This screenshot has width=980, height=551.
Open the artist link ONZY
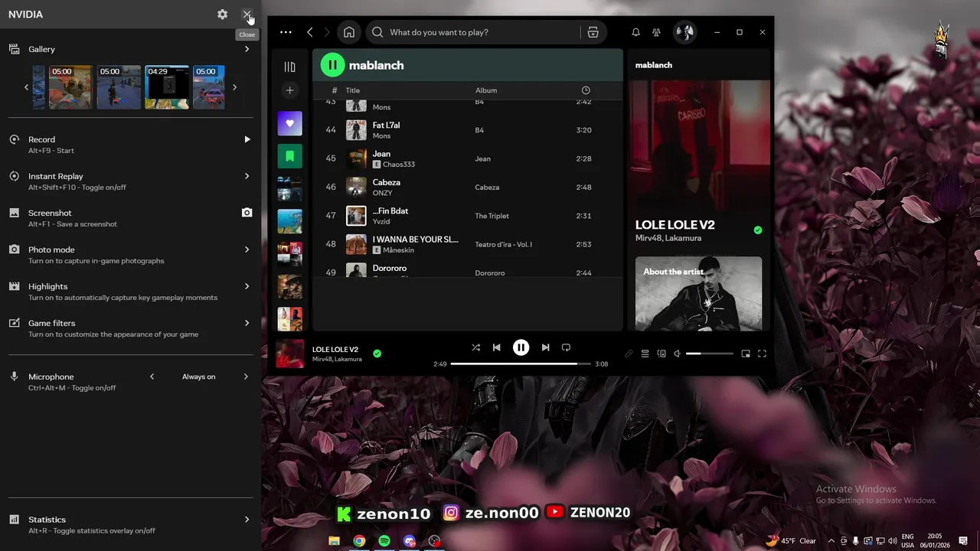pyautogui.click(x=382, y=193)
